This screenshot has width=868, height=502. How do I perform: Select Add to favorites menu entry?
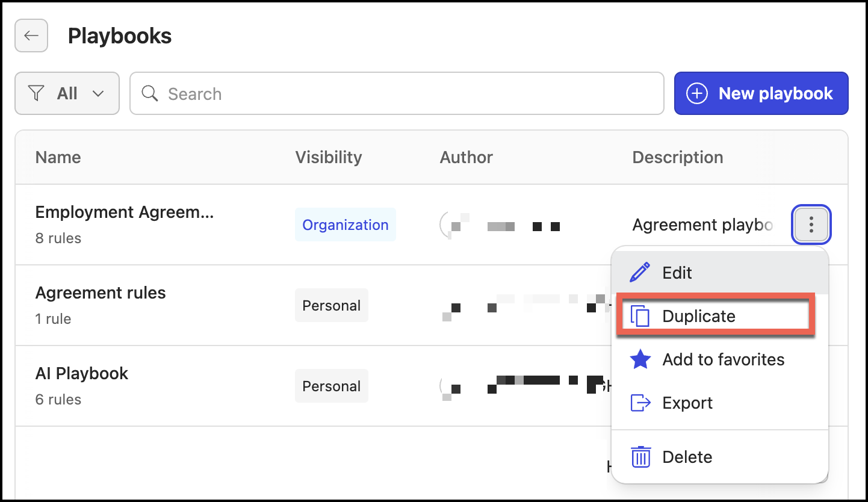click(x=720, y=359)
